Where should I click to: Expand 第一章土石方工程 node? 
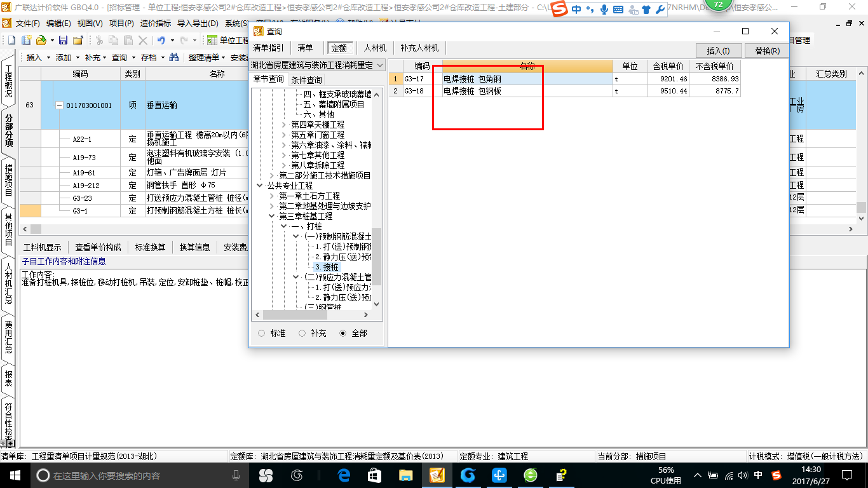(272, 196)
